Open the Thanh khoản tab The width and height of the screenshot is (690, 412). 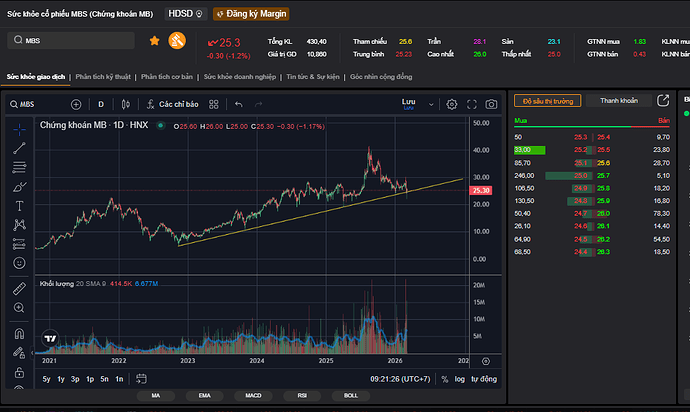[x=618, y=100]
